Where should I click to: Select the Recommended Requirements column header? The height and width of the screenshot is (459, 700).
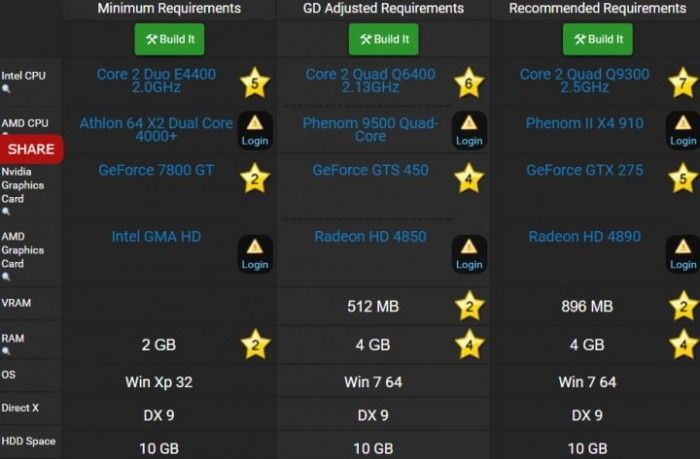(598, 8)
